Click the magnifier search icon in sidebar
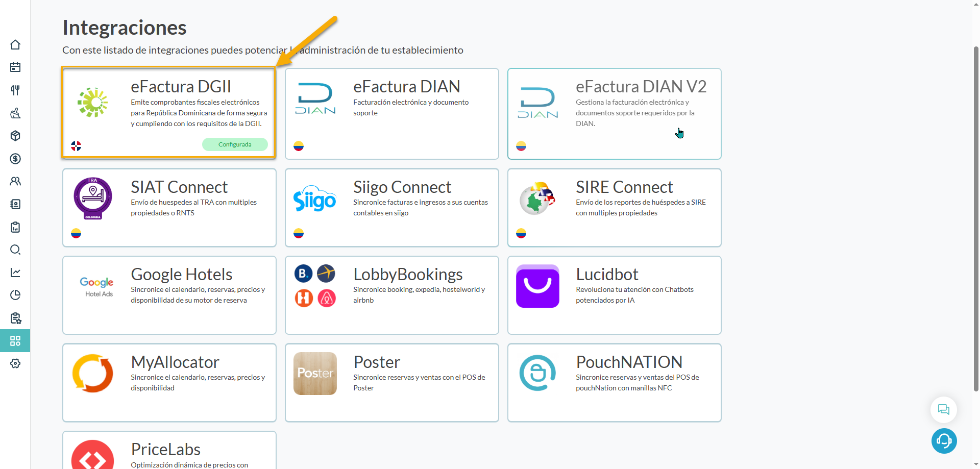 (15, 250)
